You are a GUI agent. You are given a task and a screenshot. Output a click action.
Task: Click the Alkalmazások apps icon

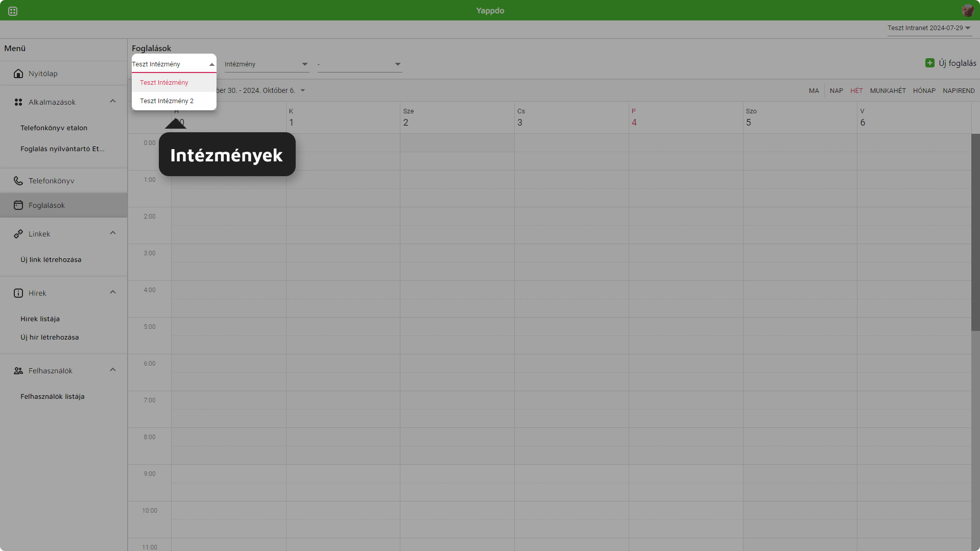click(18, 102)
